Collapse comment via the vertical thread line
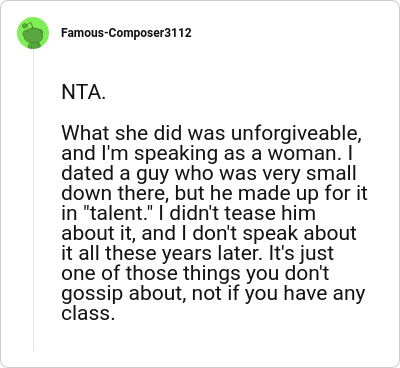 33,200
